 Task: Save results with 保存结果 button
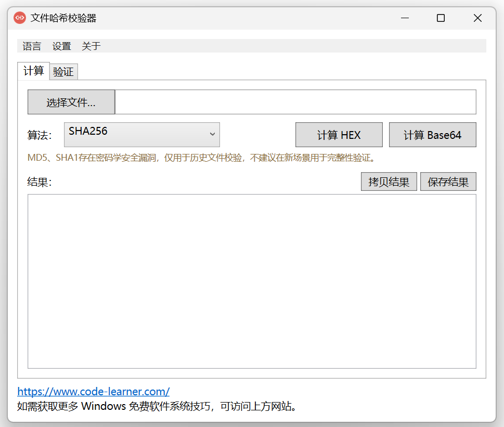(x=448, y=182)
